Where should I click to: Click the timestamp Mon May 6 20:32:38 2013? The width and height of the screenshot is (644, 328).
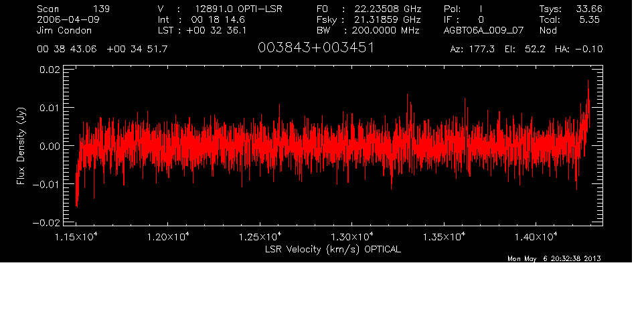[554, 258]
